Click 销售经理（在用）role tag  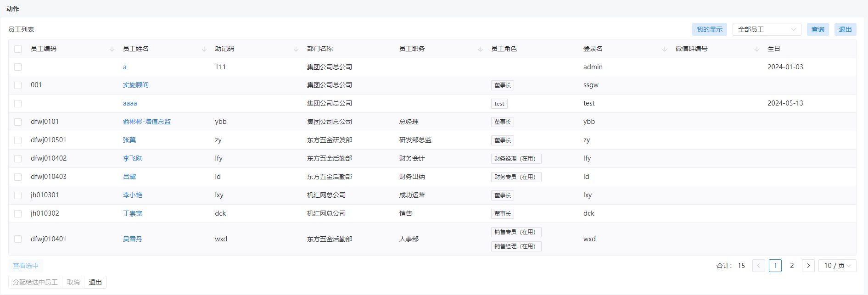tap(516, 246)
